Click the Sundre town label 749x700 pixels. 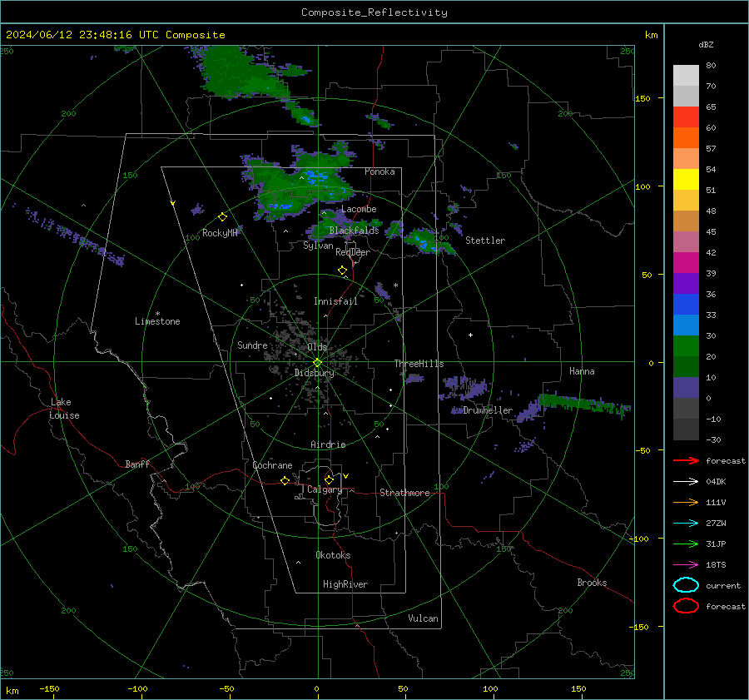click(252, 345)
